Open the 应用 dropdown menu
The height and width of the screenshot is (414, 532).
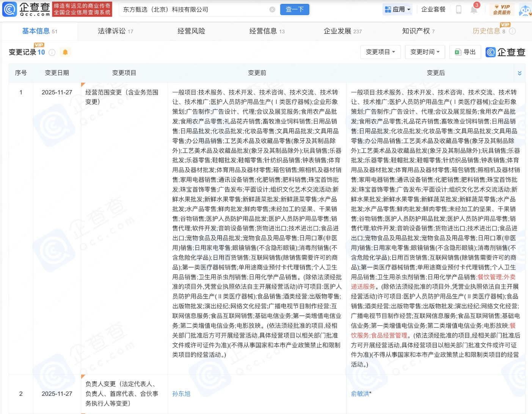pos(397,9)
